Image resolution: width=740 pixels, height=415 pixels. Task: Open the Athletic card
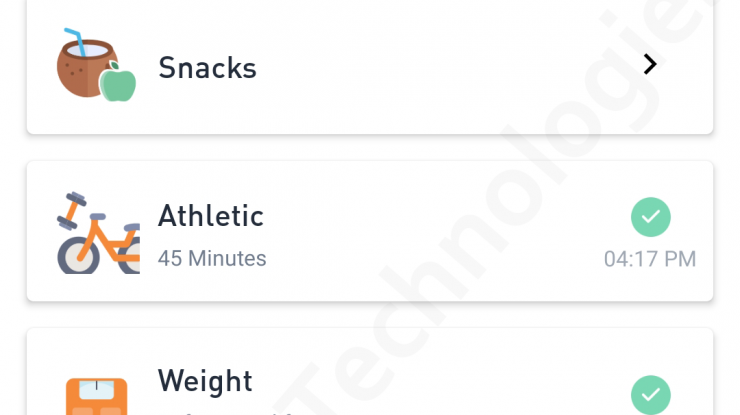coord(370,231)
